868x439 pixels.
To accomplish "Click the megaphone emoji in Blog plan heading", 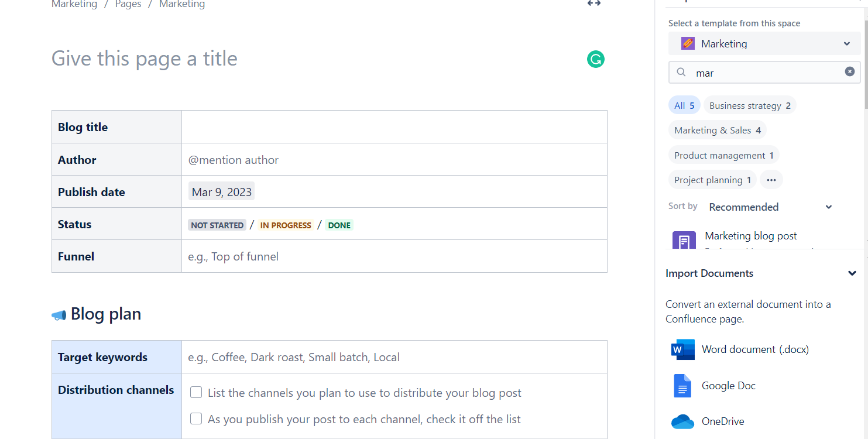I will (x=58, y=314).
